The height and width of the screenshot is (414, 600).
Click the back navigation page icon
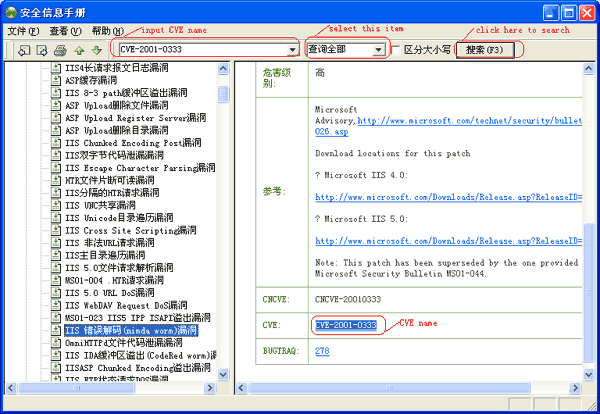[x=24, y=50]
